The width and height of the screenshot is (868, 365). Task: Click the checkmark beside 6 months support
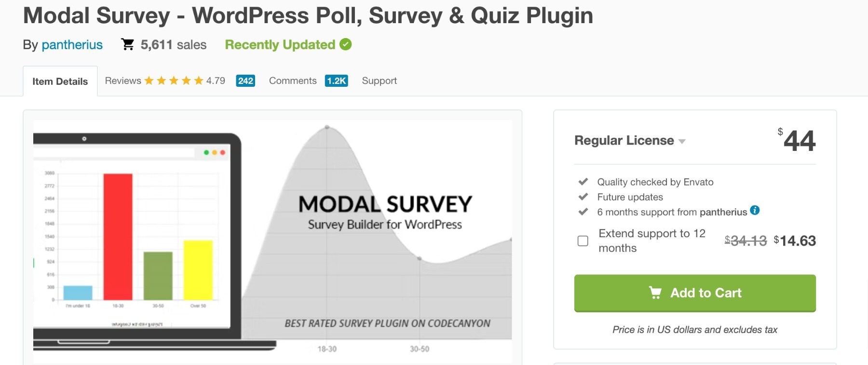point(583,211)
